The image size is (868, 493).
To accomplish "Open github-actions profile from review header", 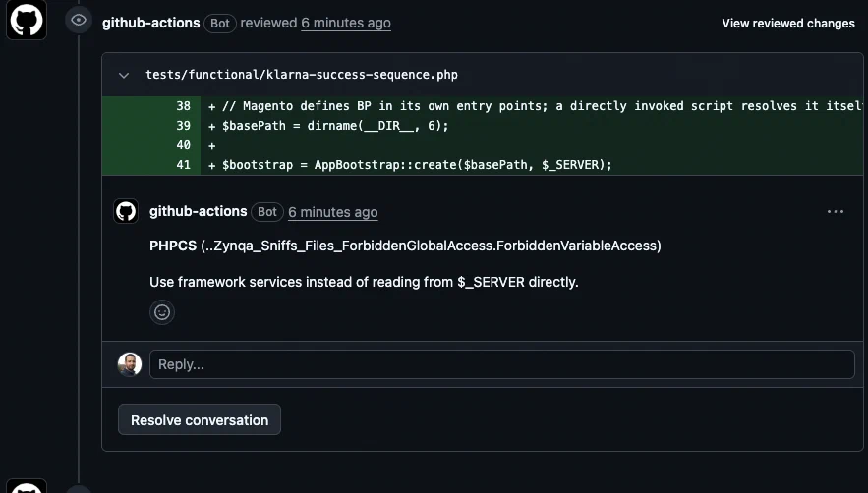I will point(151,23).
